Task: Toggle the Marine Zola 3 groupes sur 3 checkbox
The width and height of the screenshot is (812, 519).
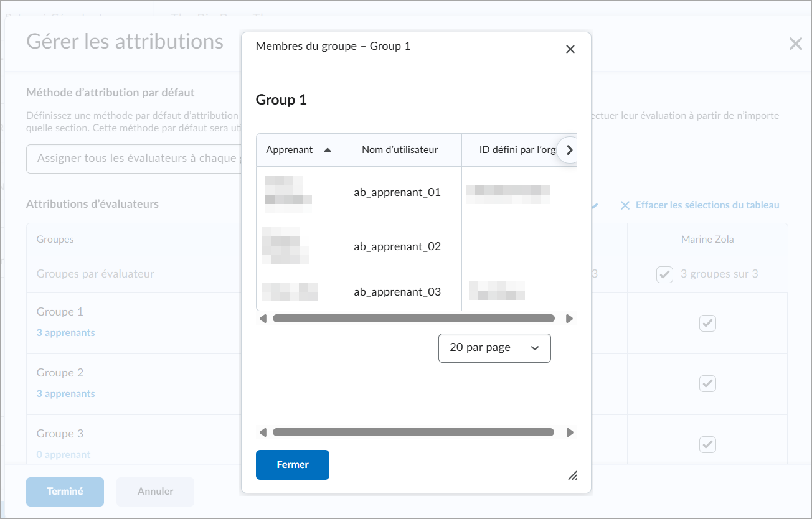Action: pyautogui.click(x=664, y=274)
